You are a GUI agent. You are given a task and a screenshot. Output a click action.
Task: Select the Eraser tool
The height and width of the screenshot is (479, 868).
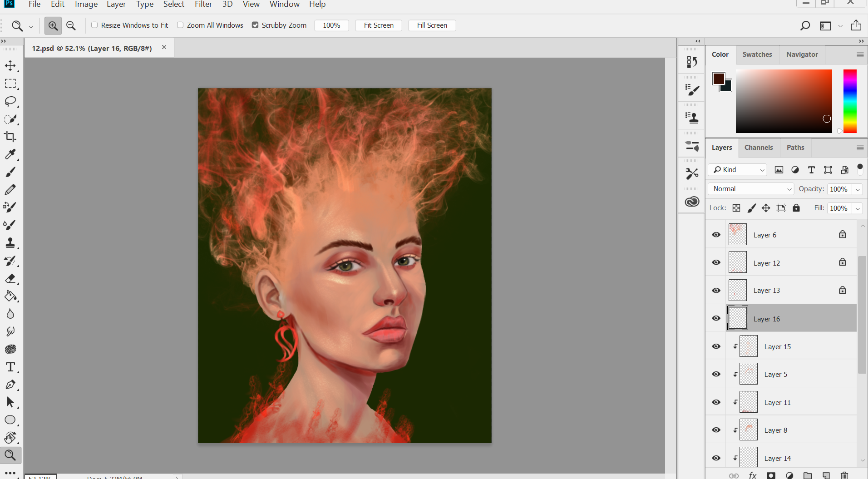pos(10,278)
